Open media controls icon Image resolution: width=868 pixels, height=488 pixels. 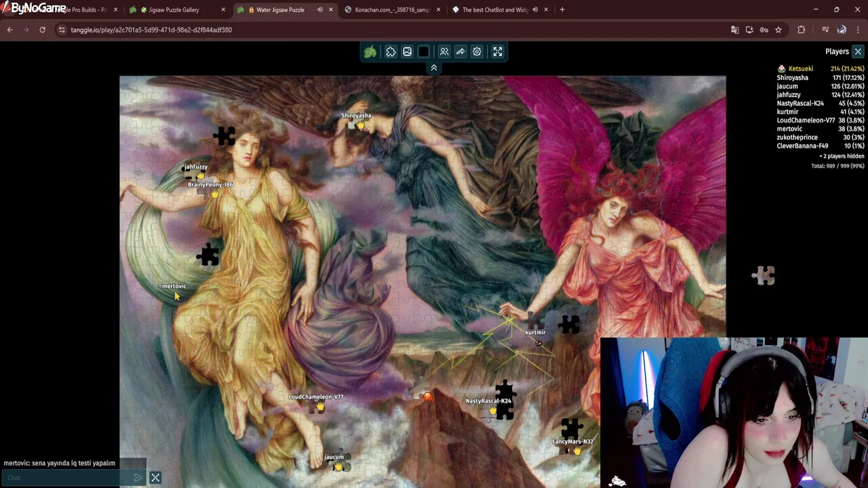coord(825,30)
